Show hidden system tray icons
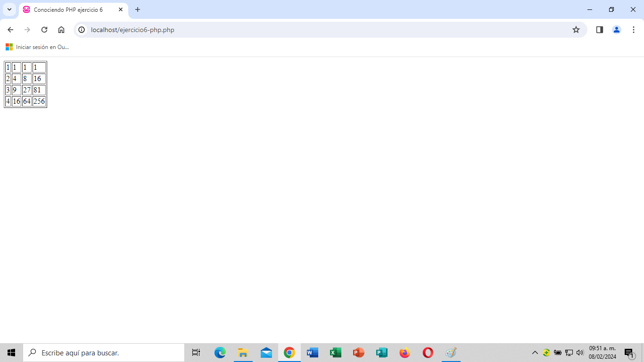Screen dimensions: 644x362 [x=535, y=353]
